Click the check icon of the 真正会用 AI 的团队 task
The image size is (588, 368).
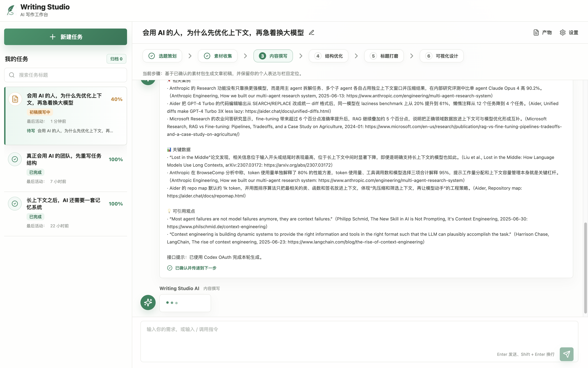click(15, 159)
